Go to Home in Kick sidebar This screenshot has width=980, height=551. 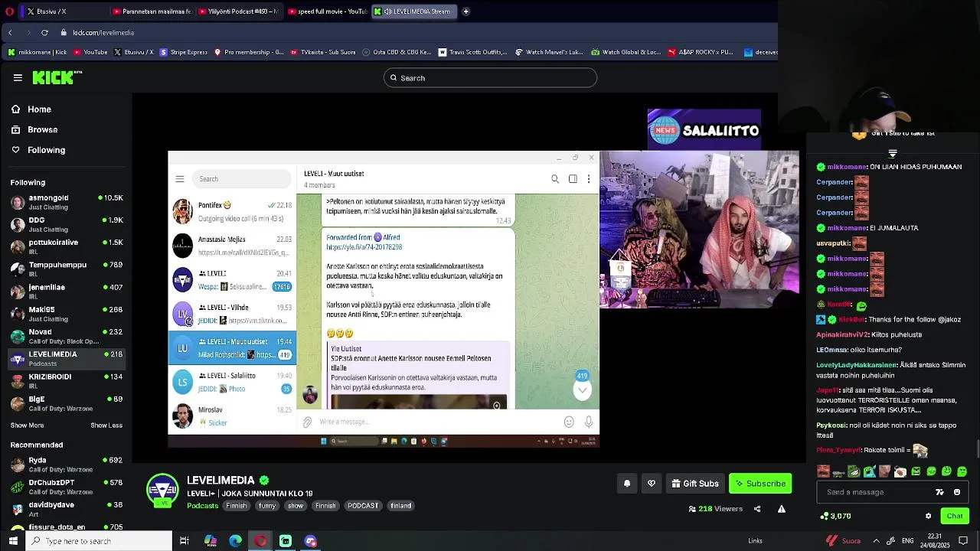click(39, 109)
